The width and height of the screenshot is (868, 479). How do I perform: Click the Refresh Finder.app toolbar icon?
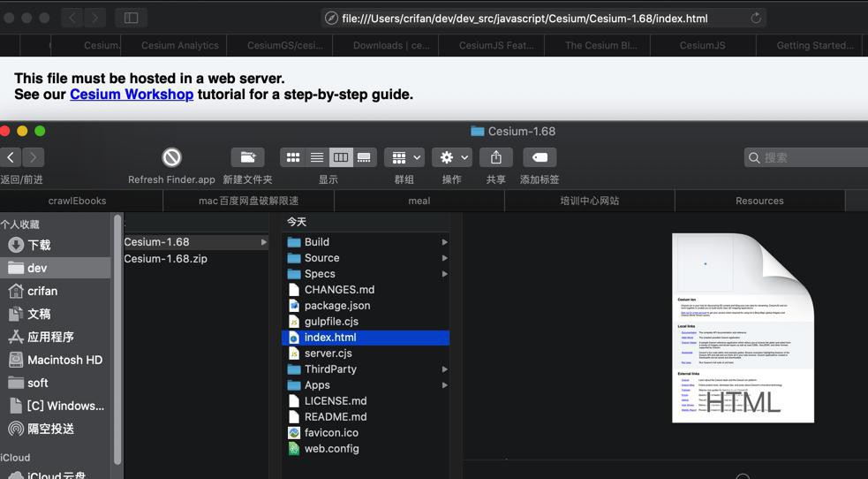coord(171,157)
